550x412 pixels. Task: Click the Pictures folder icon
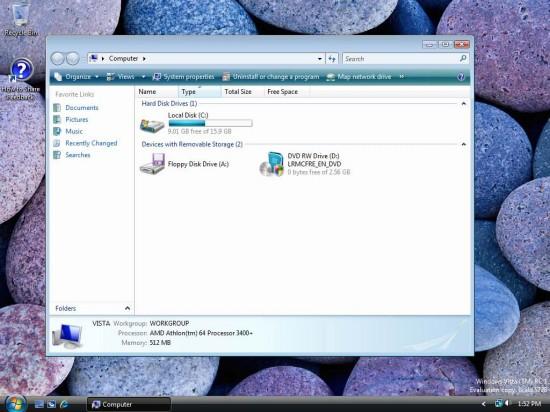click(57, 120)
